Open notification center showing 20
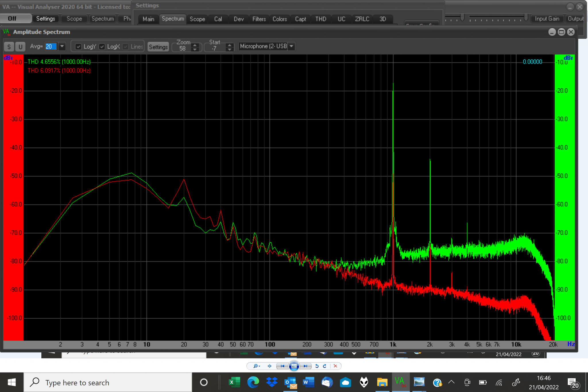Viewport: 588px width, 392px height. click(573, 383)
